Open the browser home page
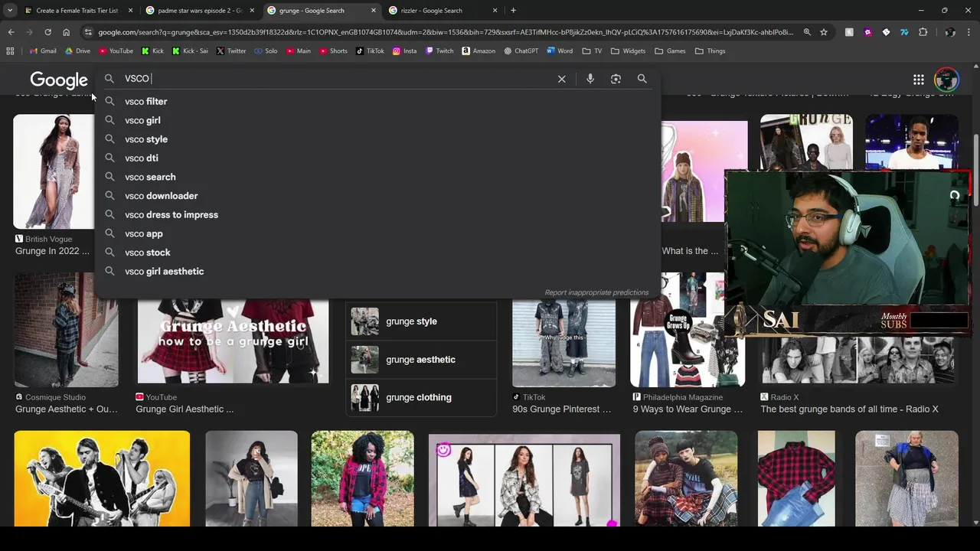The height and width of the screenshot is (551, 980). point(66,32)
